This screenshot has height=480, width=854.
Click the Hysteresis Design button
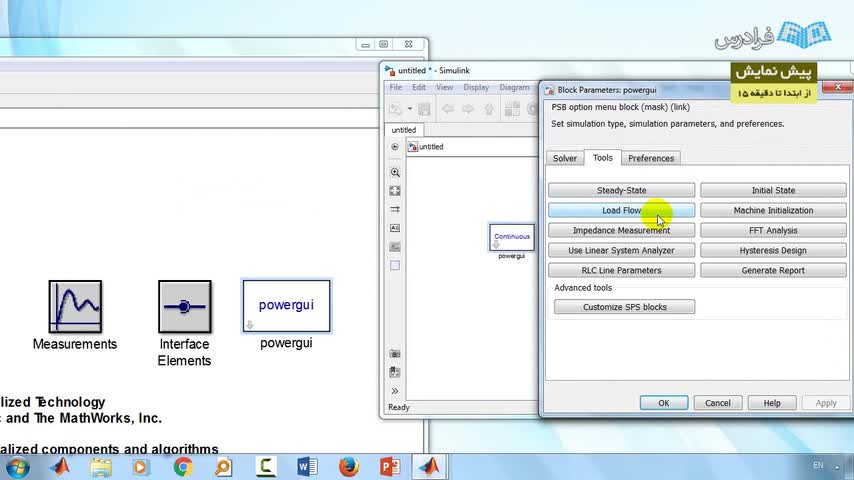773,251
